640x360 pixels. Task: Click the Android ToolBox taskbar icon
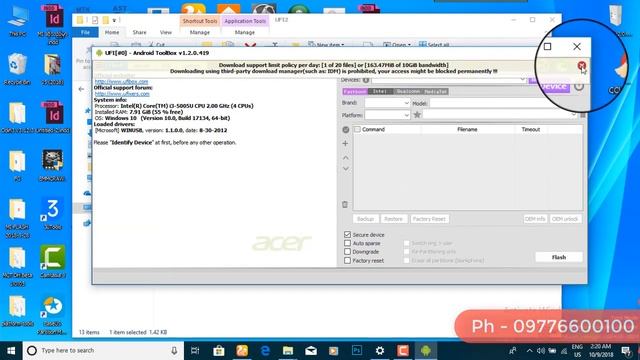click(426, 351)
